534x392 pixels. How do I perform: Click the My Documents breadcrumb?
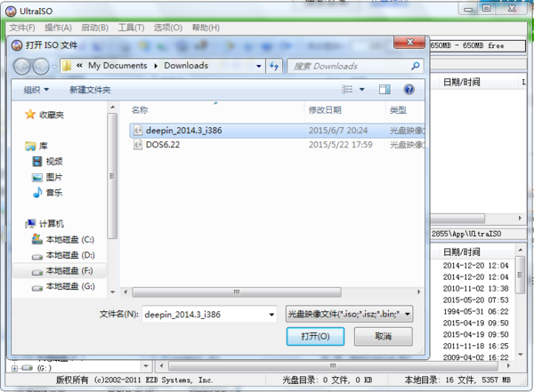coord(117,66)
